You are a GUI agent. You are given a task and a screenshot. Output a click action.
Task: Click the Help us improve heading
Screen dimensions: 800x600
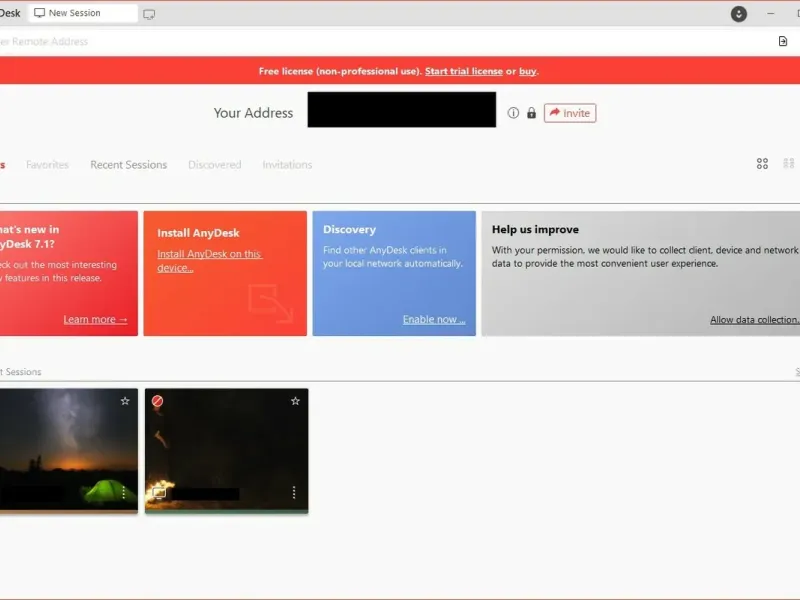(x=535, y=230)
